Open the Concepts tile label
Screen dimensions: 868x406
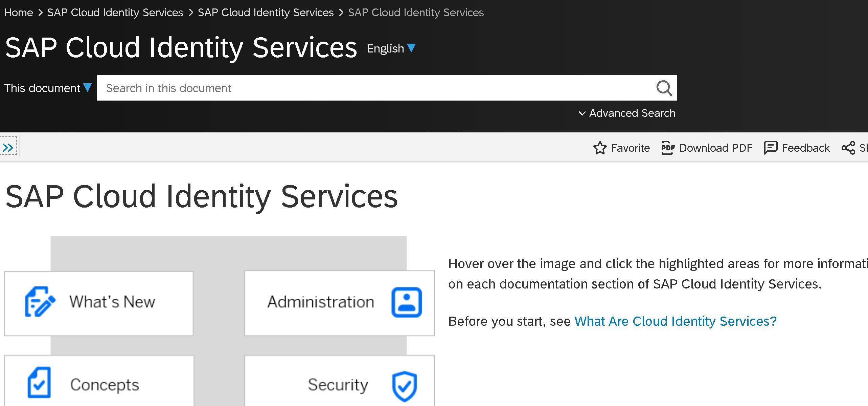click(105, 385)
